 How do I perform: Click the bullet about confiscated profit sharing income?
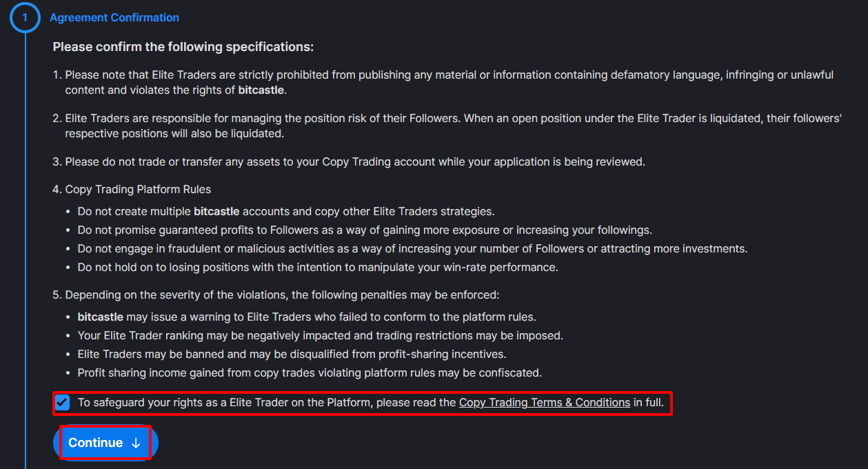pyautogui.click(x=310, y=372)
